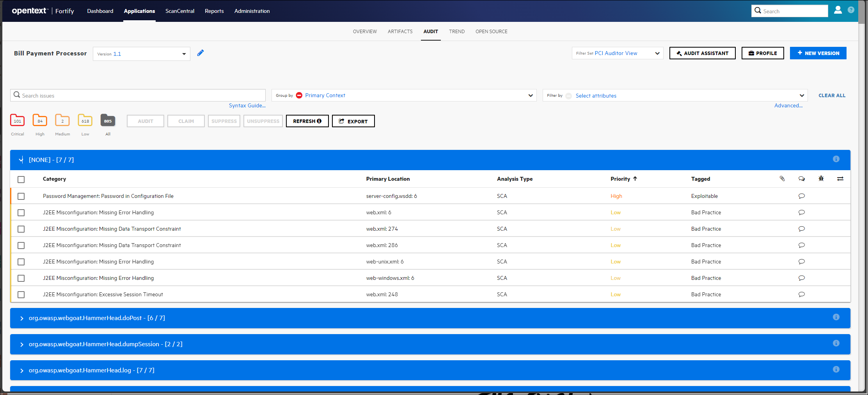Click the pencil edit icon beside version

click(x=200, y=53)
